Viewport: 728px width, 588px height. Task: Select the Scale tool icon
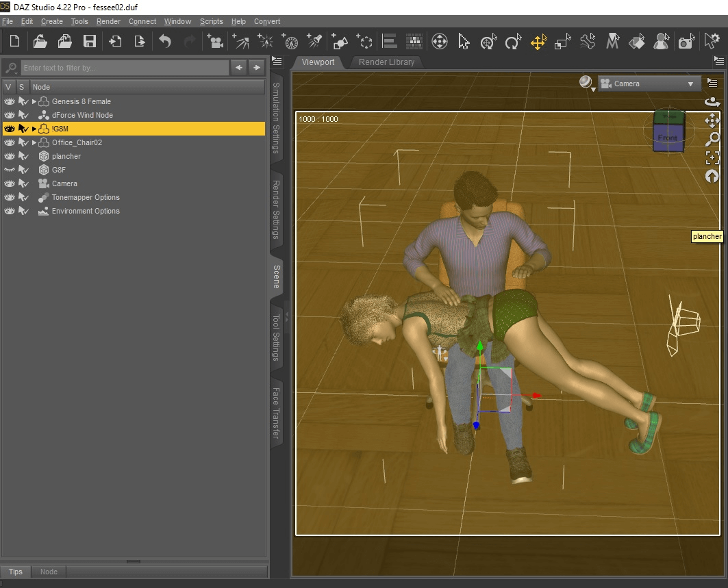click(562, 42)
